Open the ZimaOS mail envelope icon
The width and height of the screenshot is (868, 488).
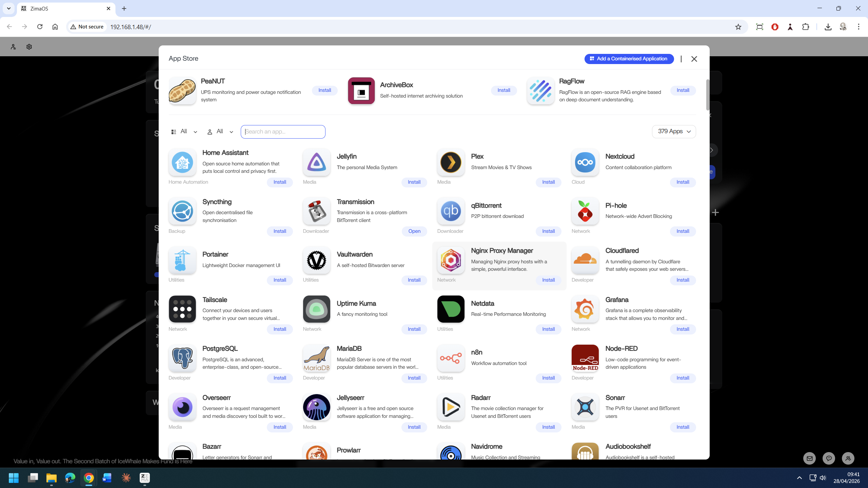[x=810, y=459]
